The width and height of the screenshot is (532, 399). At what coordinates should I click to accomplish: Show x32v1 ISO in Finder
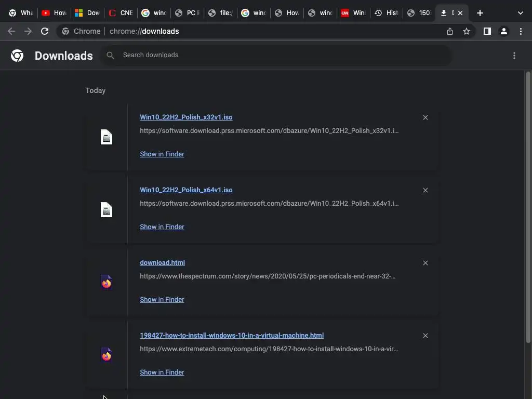(x=162, y=154)
